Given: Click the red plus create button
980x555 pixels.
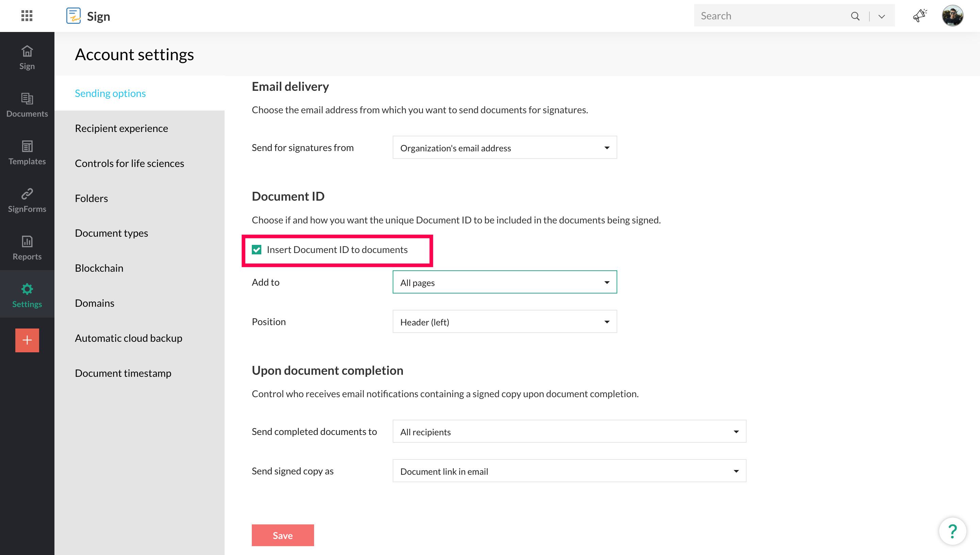Looking at the screenshot, I should [x=27, y=340].
